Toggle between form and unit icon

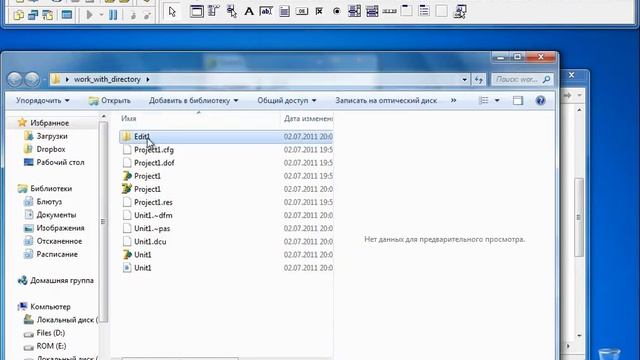48,16
